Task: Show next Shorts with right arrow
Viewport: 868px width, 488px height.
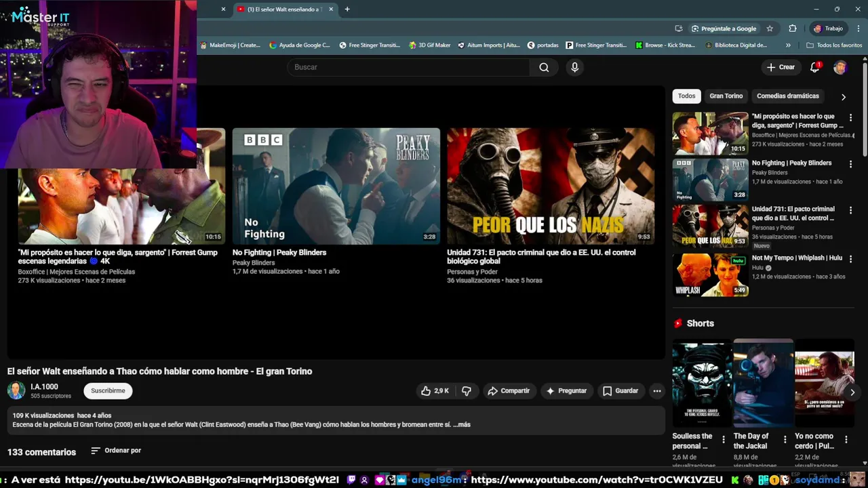Action: click(852, 392)
